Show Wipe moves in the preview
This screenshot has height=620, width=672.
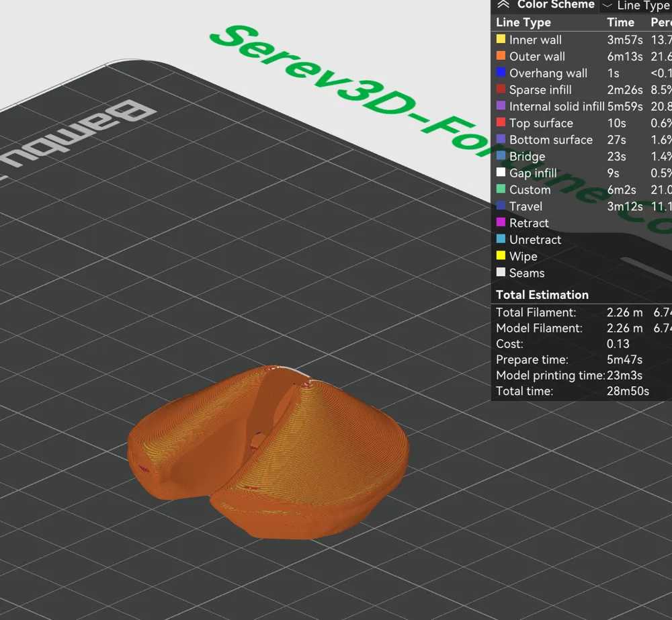pyautogui.click(x=523, y=257)
